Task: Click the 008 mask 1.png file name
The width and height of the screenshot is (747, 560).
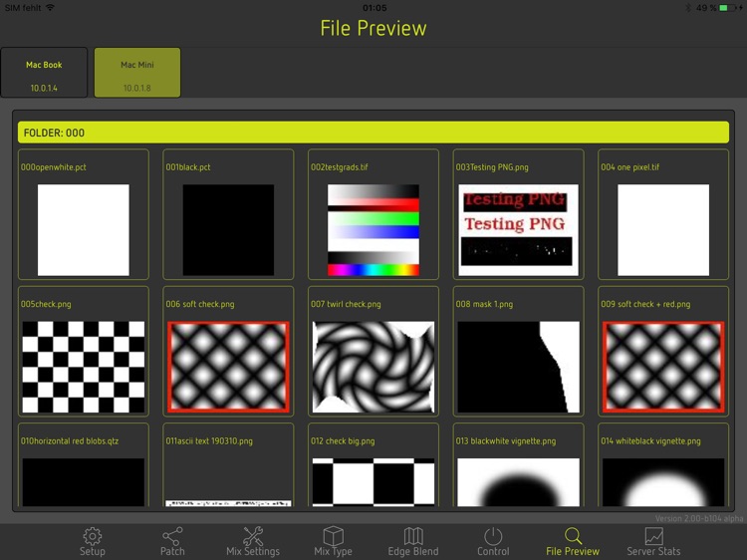Action: [x=484, y=304]
